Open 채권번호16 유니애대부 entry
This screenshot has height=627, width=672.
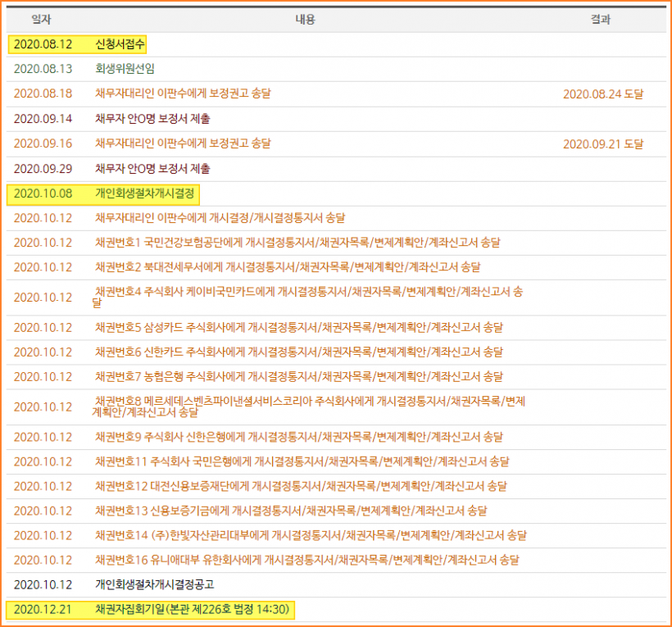[306, 560]
